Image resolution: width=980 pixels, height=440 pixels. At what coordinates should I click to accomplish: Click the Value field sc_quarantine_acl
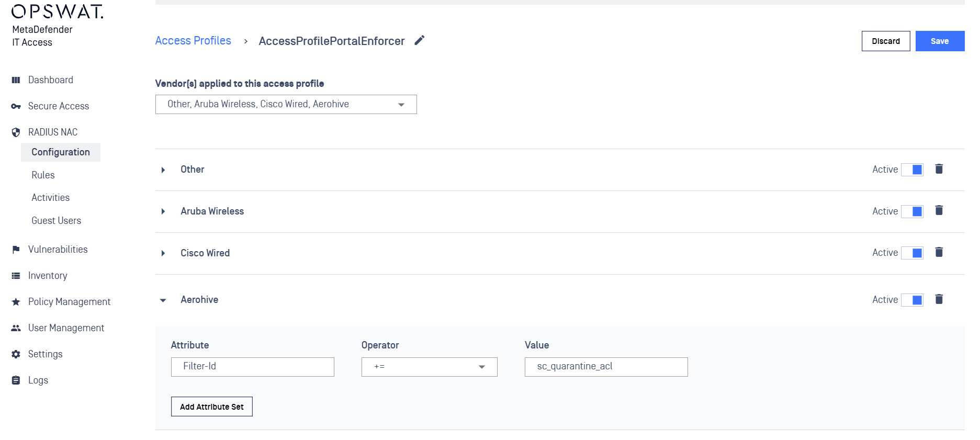pos(606,367)
